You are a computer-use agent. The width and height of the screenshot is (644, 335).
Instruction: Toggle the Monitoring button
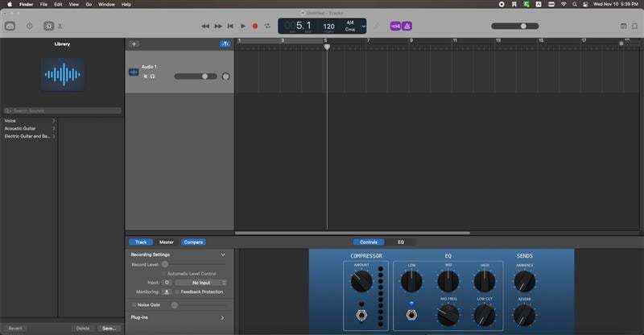[167, 292]
